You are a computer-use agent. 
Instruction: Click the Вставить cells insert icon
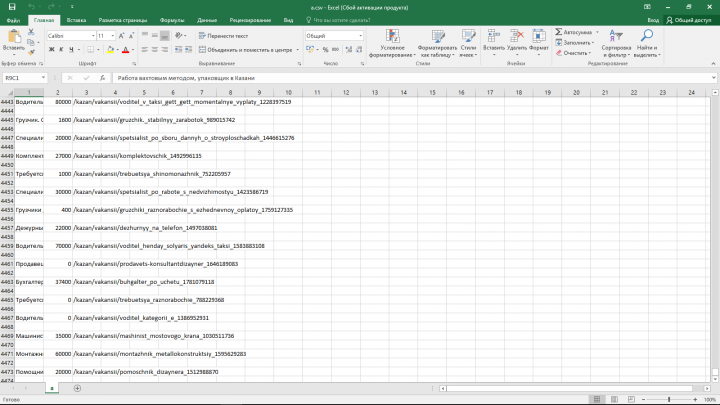coord(494,36)
